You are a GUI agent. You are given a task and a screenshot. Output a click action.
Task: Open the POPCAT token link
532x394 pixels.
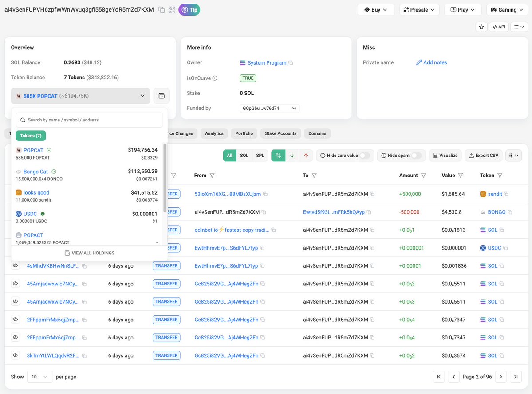(x=33, y=150)
